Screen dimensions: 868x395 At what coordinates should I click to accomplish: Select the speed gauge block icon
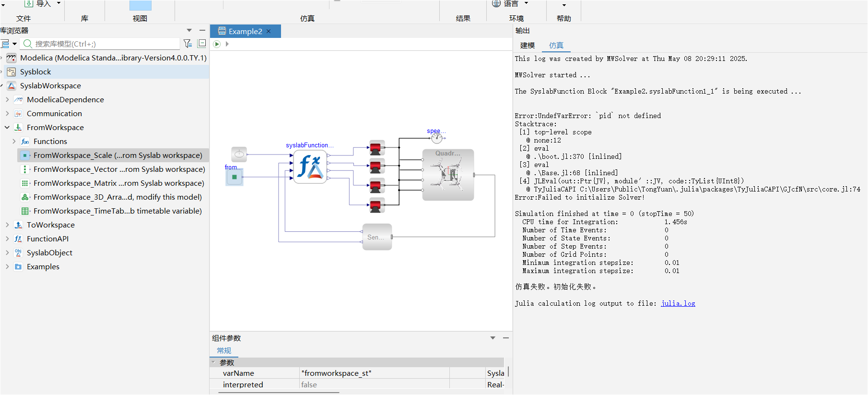coord(436,138)
